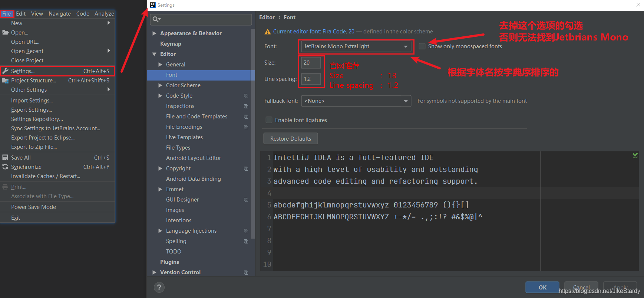Open the View menu

click(37, 14)
